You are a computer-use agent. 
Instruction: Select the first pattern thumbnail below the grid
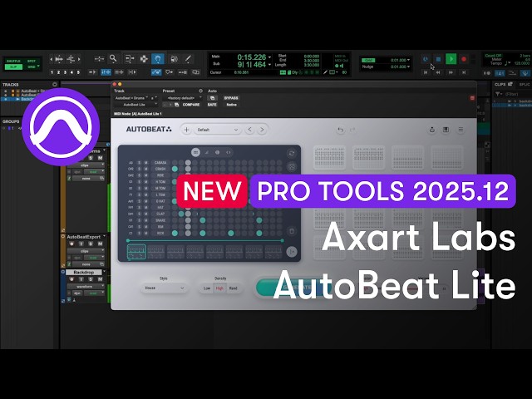(x=136, y=252)
